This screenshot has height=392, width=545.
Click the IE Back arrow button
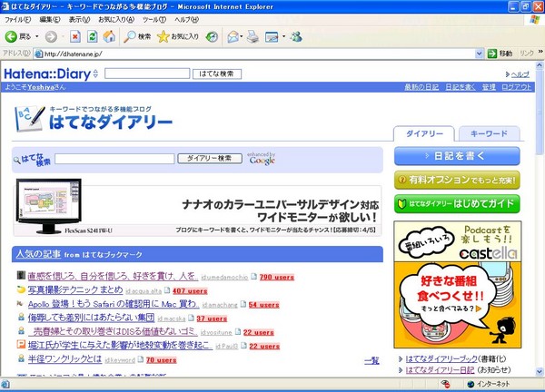(11, 36)
